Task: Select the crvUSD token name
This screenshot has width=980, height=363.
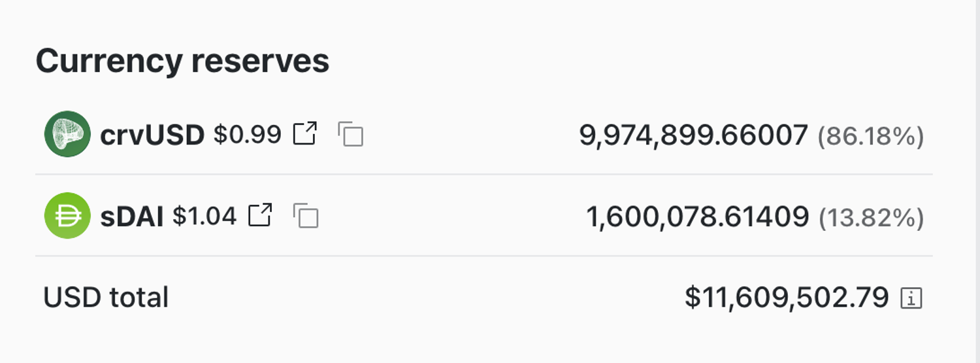Action: [x=152, y=135]
